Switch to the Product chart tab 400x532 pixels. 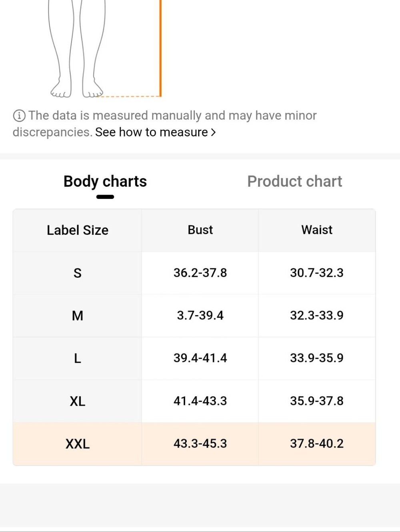click(295, 181)
